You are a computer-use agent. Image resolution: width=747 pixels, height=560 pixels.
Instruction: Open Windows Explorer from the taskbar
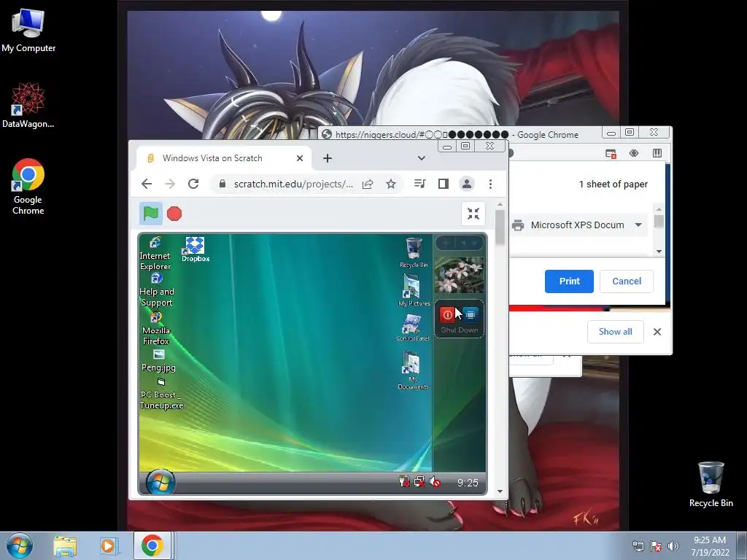coord(65,545)
